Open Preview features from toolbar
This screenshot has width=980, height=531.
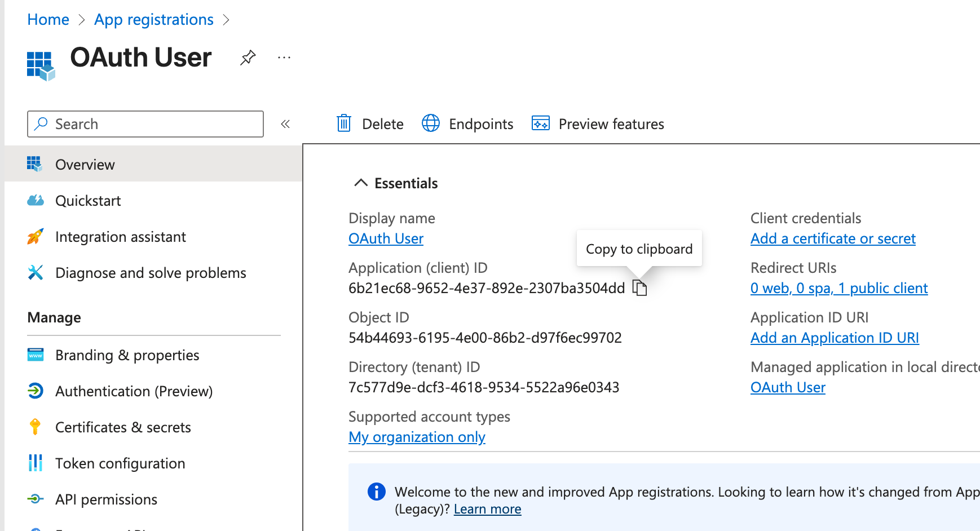[598, 124]
